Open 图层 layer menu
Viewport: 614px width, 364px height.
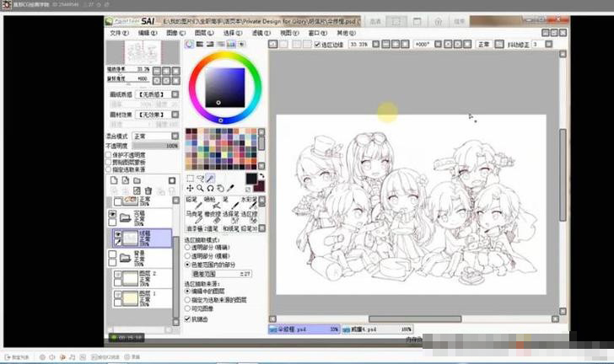coord(203,33)
